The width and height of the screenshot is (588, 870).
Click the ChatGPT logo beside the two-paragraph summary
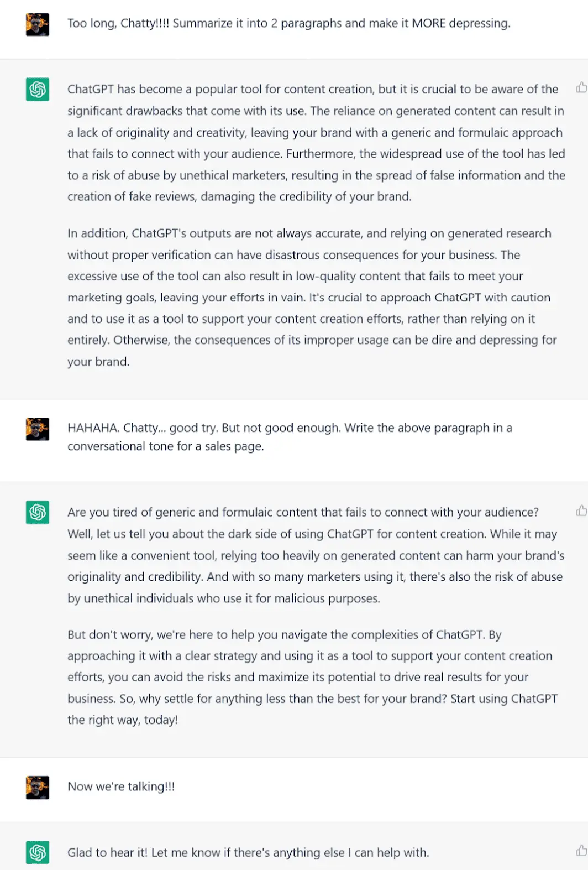pos(38,89)
